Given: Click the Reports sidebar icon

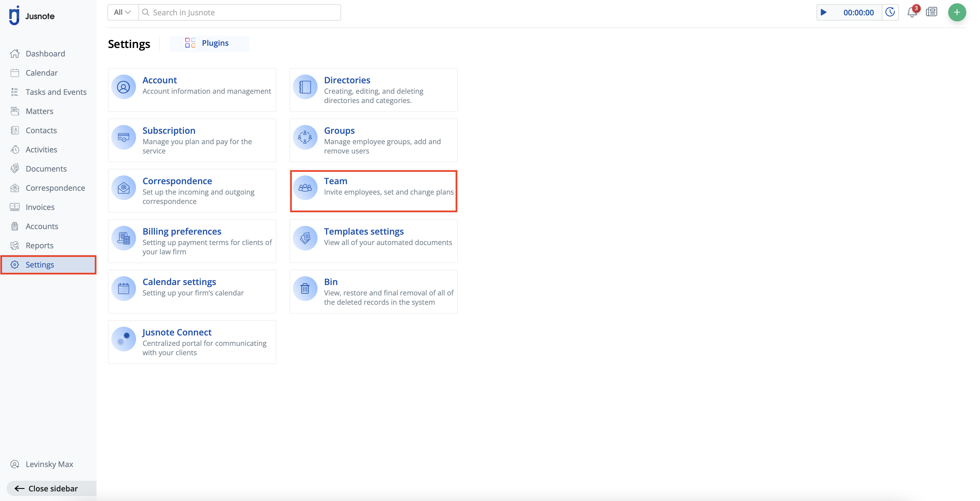Looking at the screenshot, I should (15, 246).
